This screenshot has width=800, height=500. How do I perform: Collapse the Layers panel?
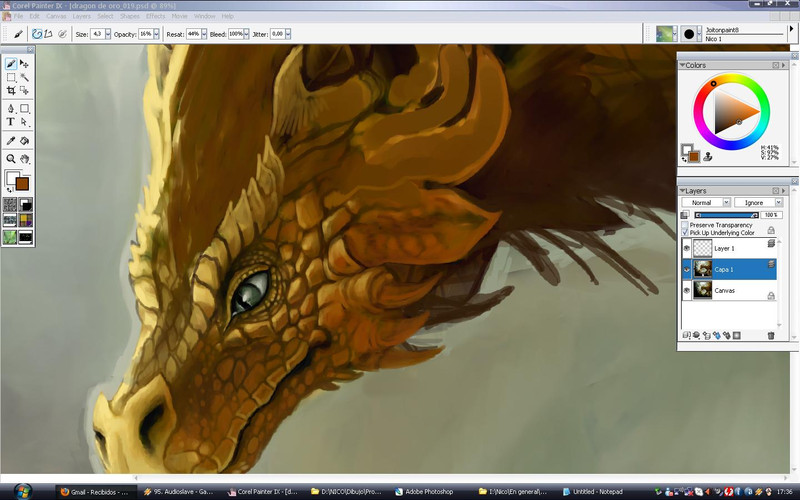coord(682,191)
